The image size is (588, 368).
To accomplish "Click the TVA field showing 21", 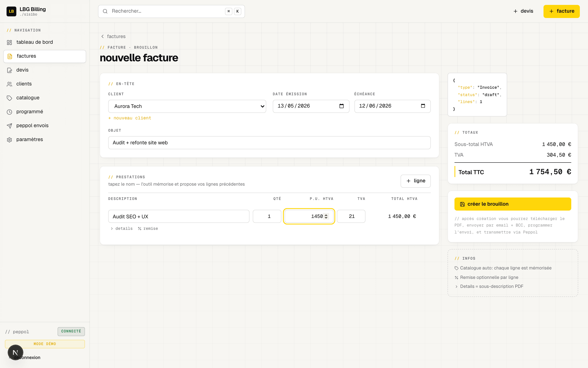I will 351,216.
